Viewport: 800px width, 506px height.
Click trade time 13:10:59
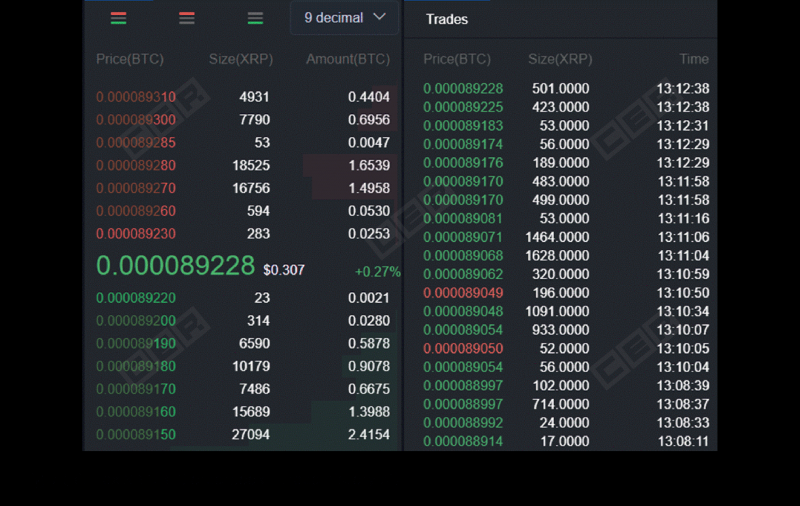(683, 274)
